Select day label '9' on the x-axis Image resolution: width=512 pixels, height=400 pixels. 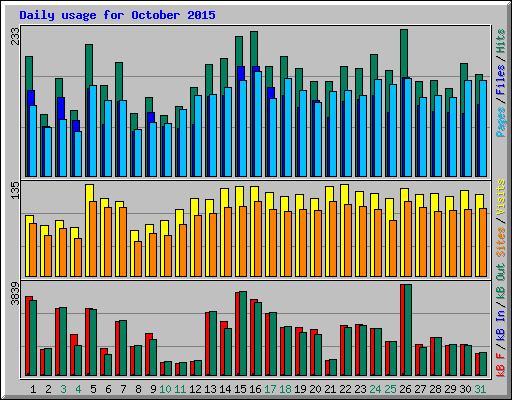pyautogui.click(x=153, y=389)
